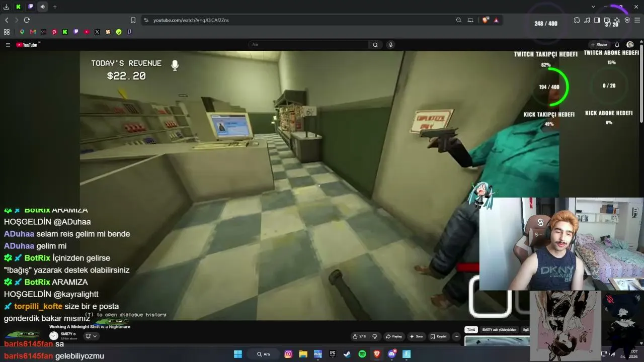
Task: Open the Brave VPN shield icon
Action: (x=627, y=20)
